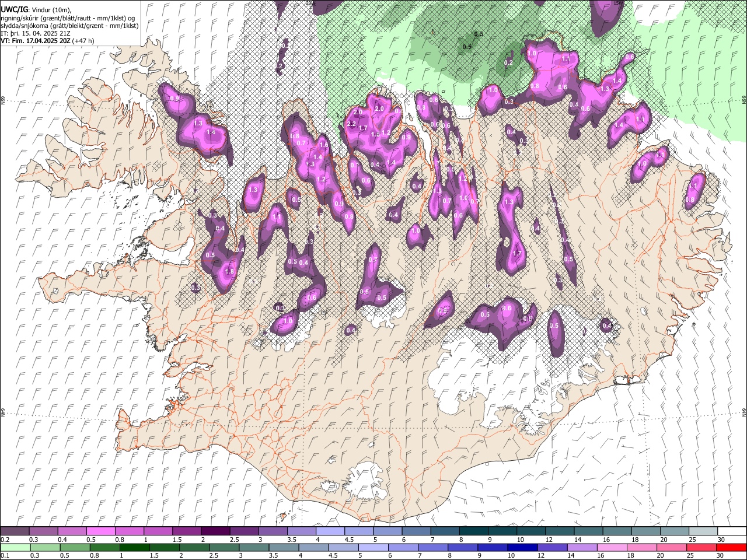
Task: Pick the deep blue bottom-row swatch between 10 and 12
Action: coord(522,547)
